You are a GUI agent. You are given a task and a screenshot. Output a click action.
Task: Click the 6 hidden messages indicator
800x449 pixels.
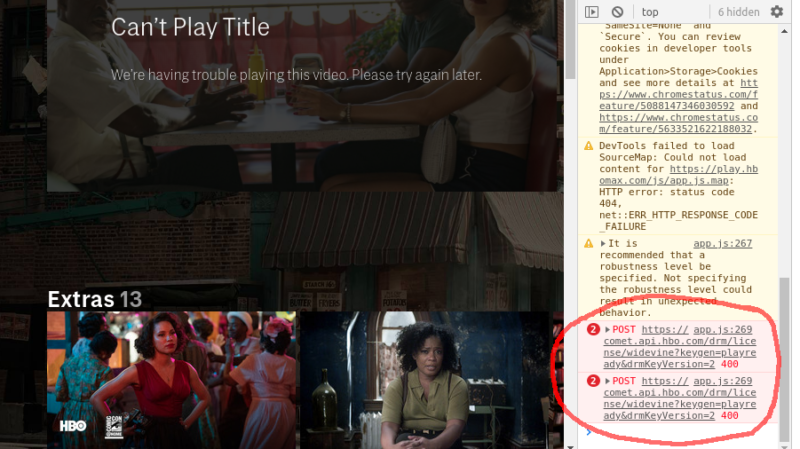coord(738,12)
